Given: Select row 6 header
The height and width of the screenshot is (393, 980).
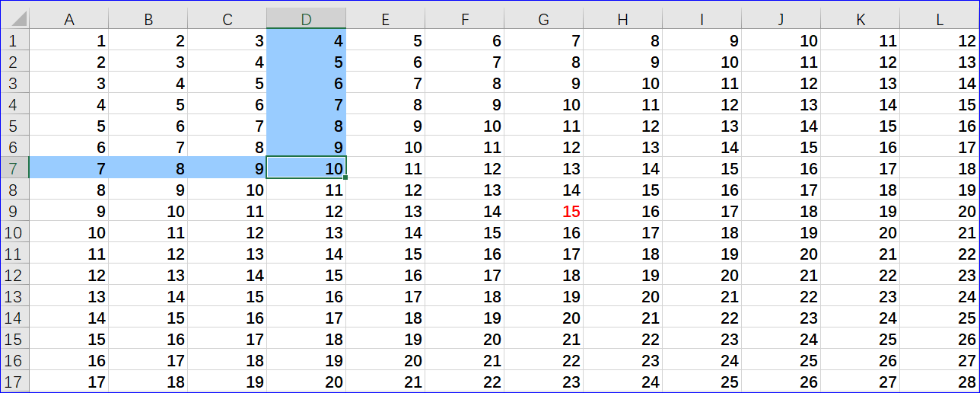Looking at the screenshot, I should [15, 147].
